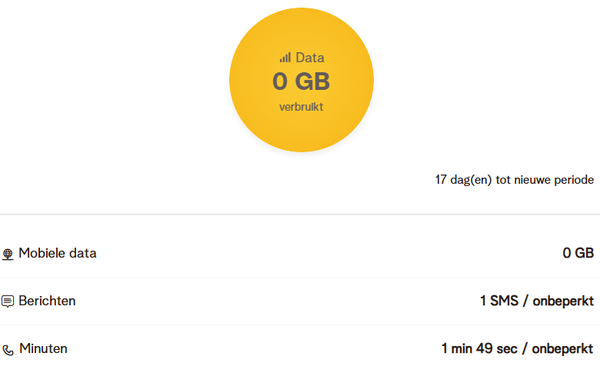
Task: Click the yellow data usage circle
Action: [x=302, y=80]
